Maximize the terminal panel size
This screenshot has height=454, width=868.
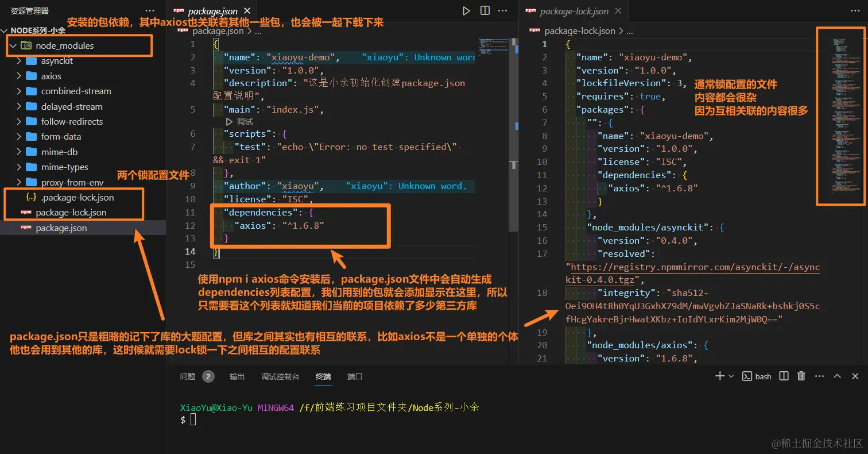(x=837, y=376)
